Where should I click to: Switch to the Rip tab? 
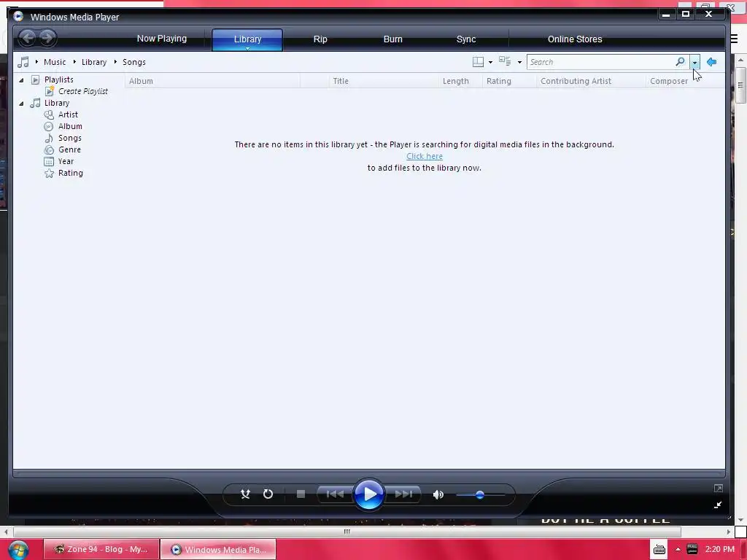(x=320, y=39)
